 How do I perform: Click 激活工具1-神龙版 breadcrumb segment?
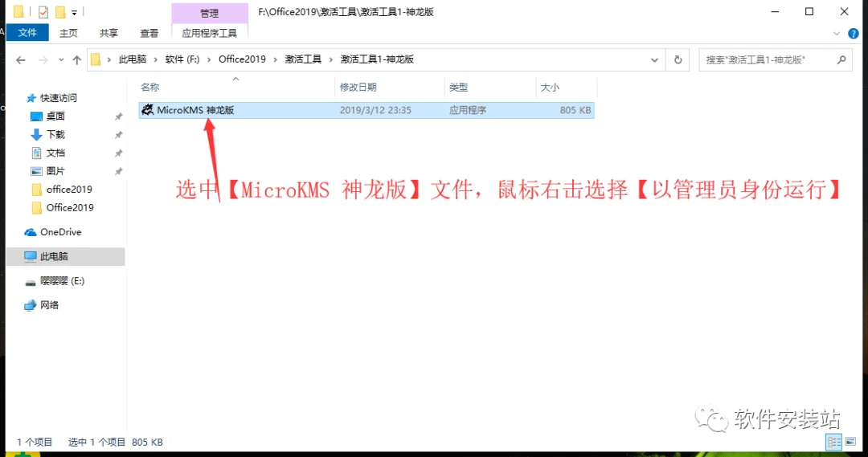(x=377, y=59)
